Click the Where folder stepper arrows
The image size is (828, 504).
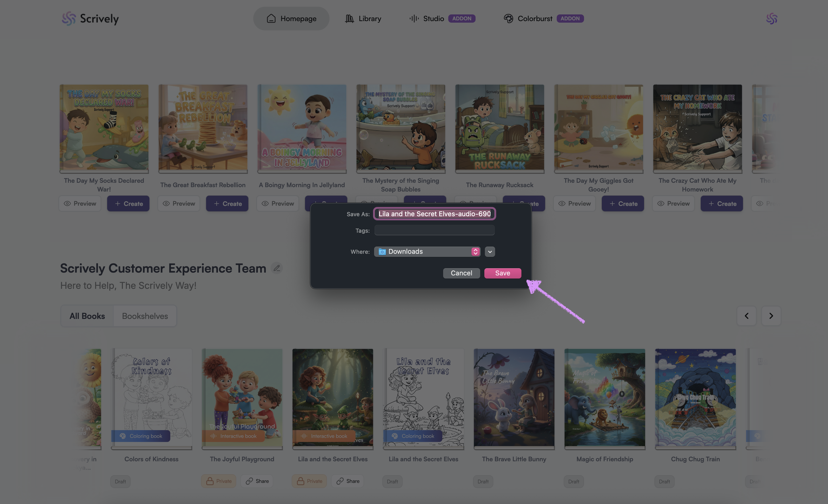point(475,251)
